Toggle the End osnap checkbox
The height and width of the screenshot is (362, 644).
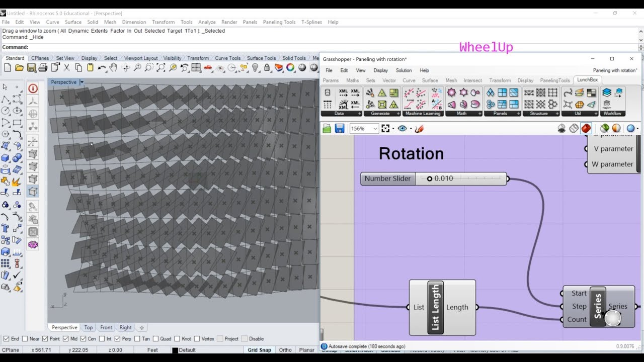7,339
